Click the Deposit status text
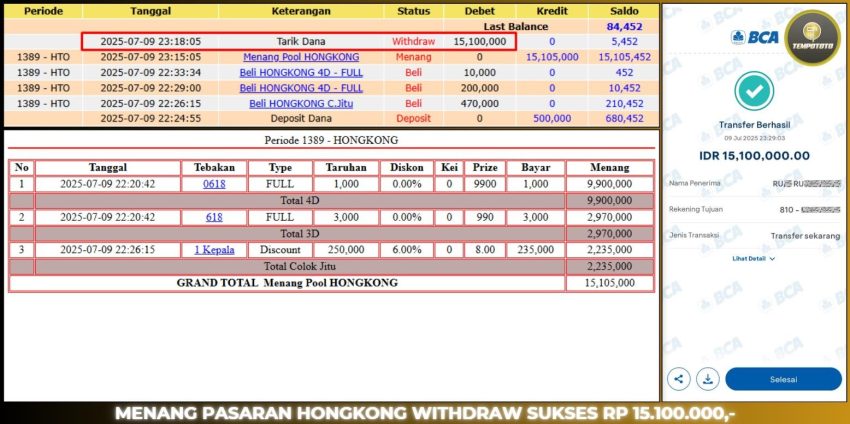The width and height of the screenshot is (850, 424). 414,119
